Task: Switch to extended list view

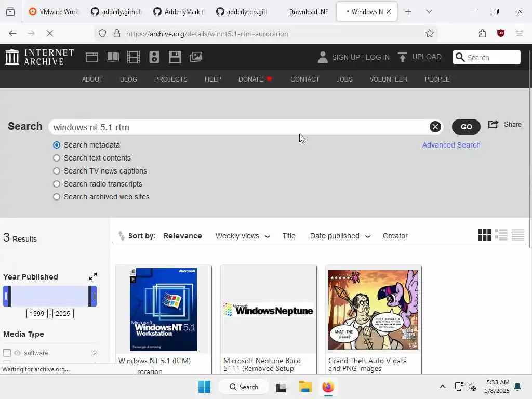Action: 501,235
